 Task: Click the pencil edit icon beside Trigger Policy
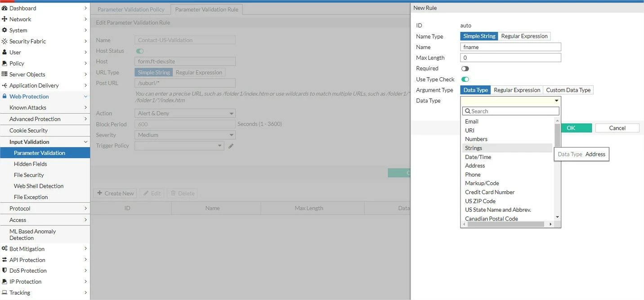tap(231, 146)
